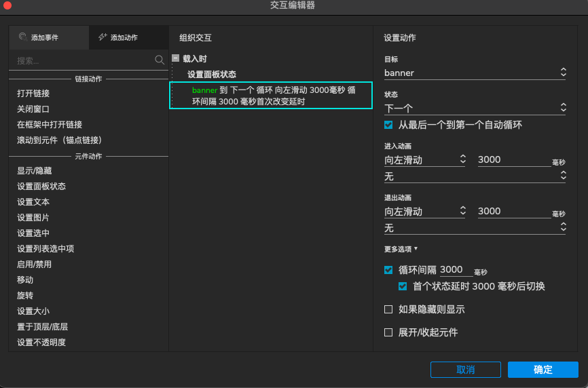588x388 pixels.
Task: Click the search magnifier icon
Action: click(160, 60)
